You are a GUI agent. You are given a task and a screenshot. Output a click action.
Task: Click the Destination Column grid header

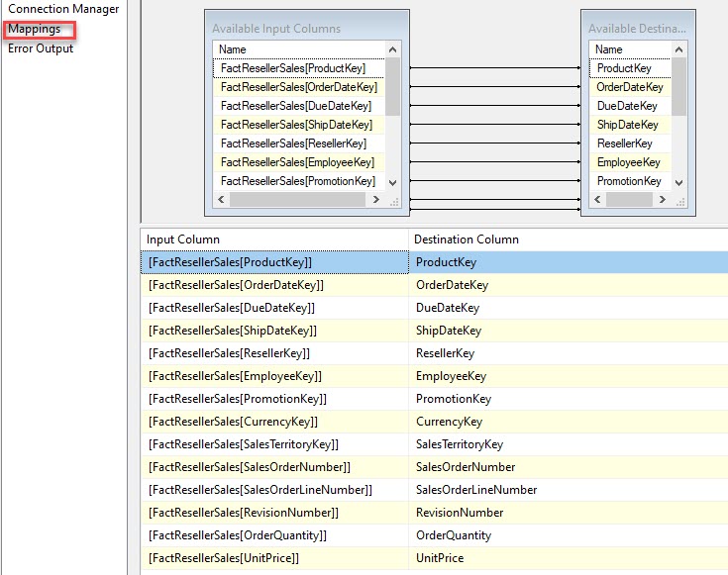point(568,240)
